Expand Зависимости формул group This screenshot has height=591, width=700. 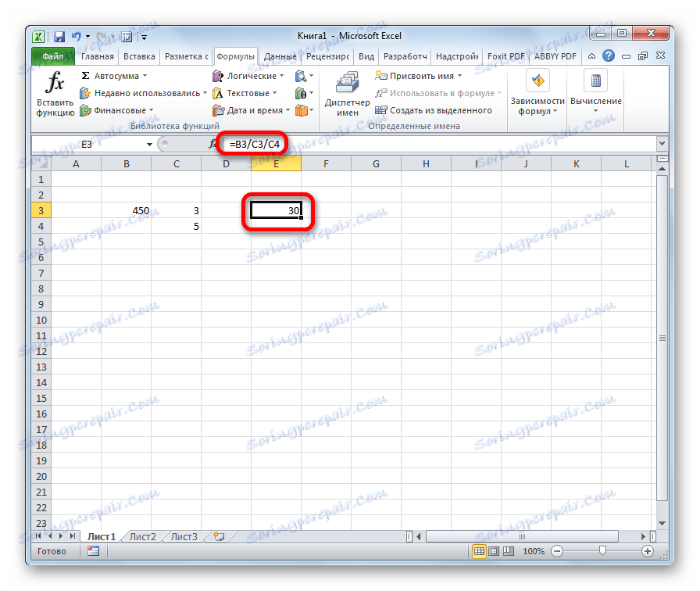pyautogui.click(x=537, y=94)
